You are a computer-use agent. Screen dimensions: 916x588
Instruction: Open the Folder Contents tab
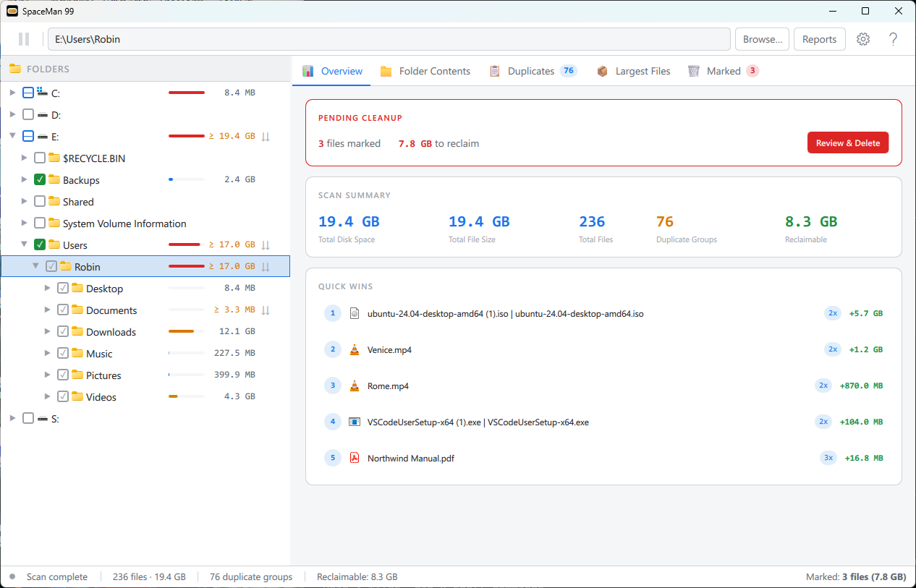click(425, 71)
